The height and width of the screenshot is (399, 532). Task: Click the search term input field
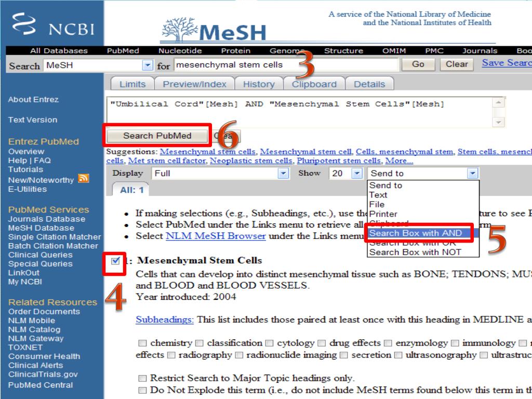point(286,64)
